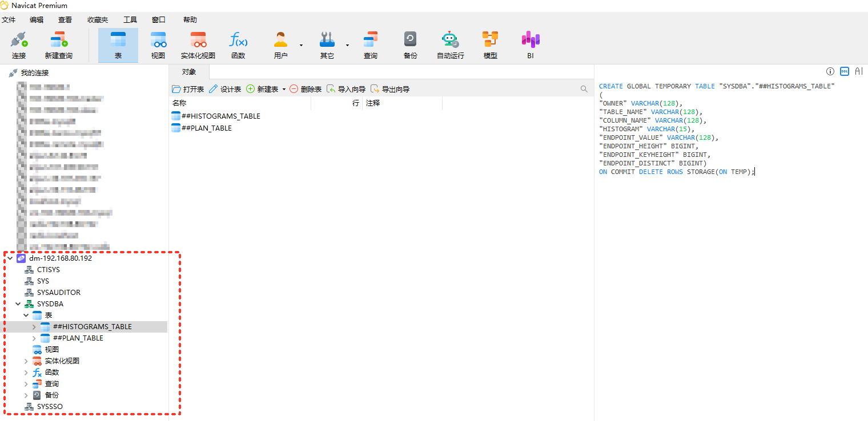Open the Tools menu
The height and width of the screenshot is (421, 868).
point(130,20)
